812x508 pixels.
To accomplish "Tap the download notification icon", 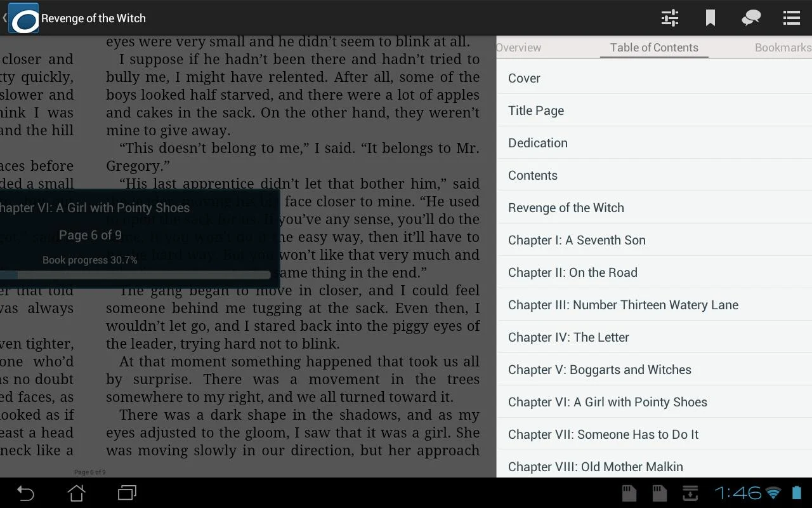I will coord(690,493).
